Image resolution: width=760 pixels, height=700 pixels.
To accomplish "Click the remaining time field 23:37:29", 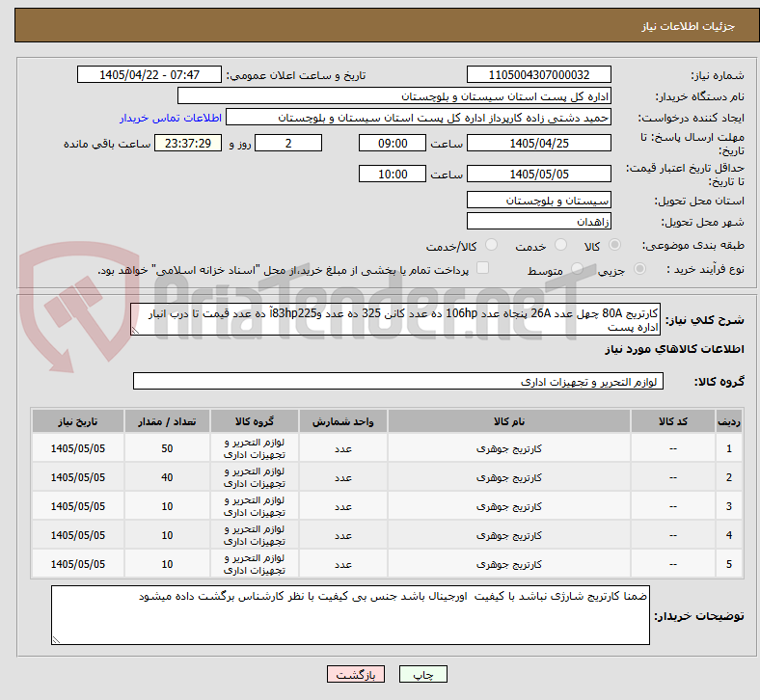I will 188,143.
